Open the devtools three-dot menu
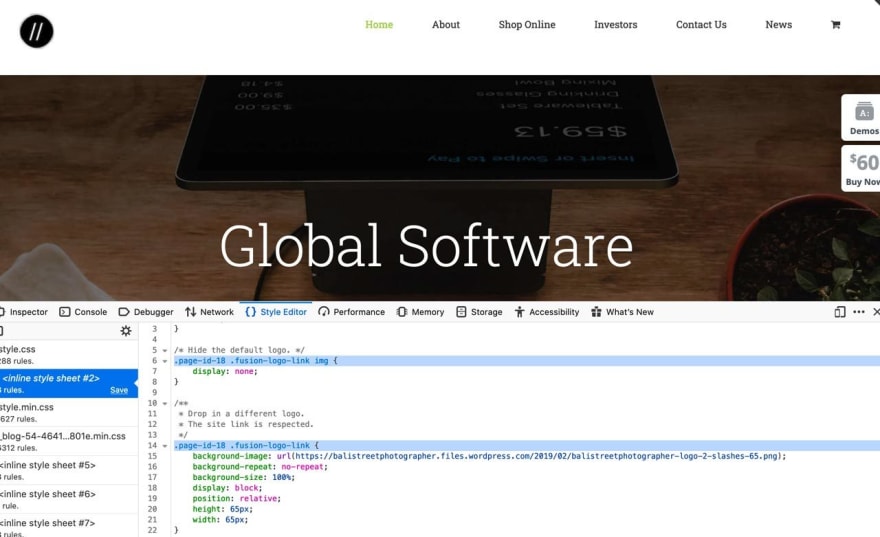Screen dimensions: 880x537 tap(859, 312)
